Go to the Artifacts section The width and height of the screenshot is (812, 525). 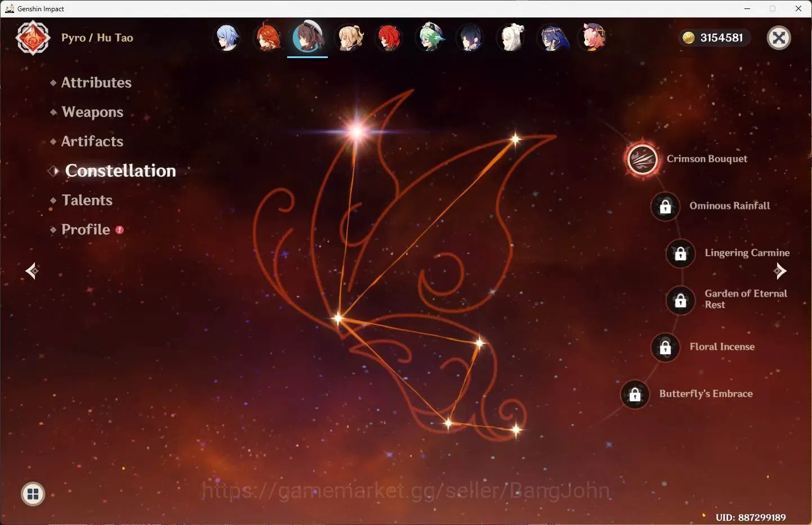click(x=92, y=141)
